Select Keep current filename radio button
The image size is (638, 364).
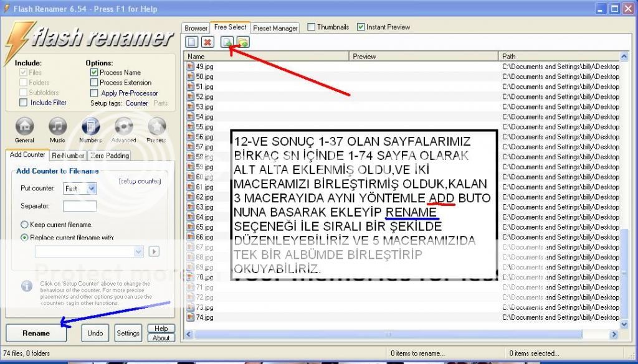pyautogui.click(x=24, y=225)
